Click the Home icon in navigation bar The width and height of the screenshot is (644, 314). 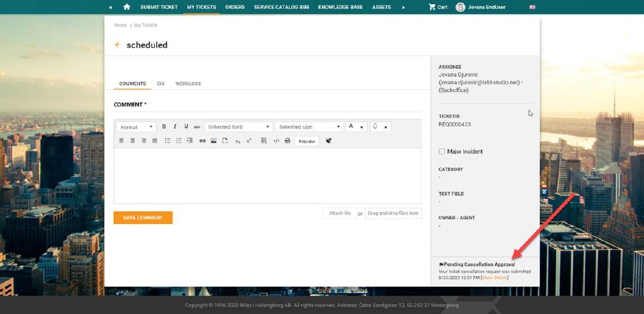(x=127, y=7)
